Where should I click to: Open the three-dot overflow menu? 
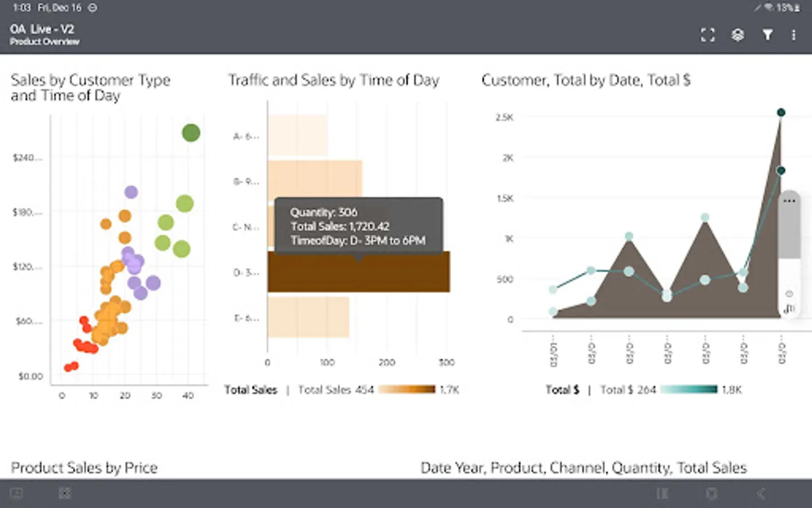793,35
